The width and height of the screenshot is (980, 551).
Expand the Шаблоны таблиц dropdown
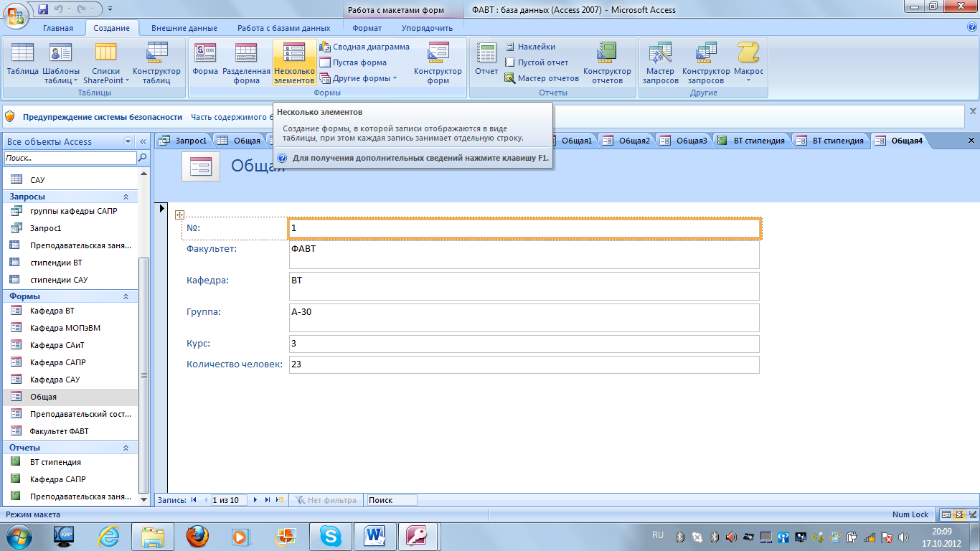click(x=77, y=80)
